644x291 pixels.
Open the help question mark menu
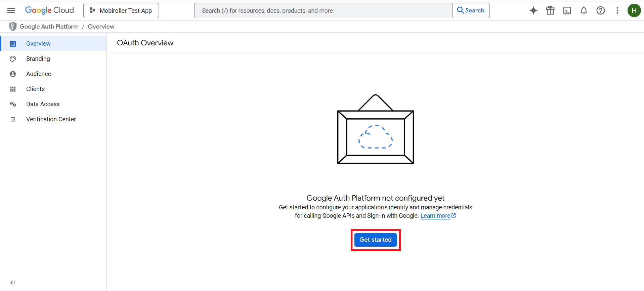pyautogui.click(x=601, y=10)
